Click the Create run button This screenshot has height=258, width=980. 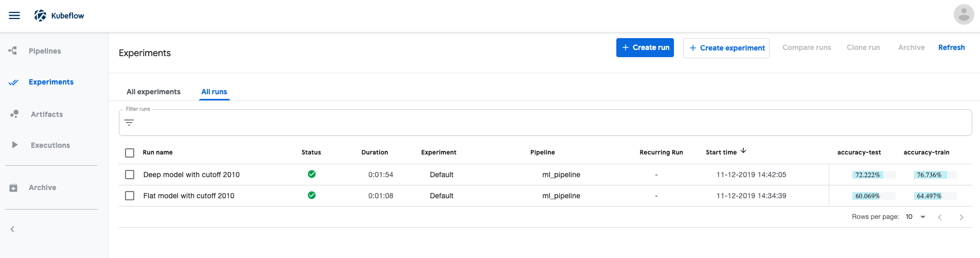645,47
